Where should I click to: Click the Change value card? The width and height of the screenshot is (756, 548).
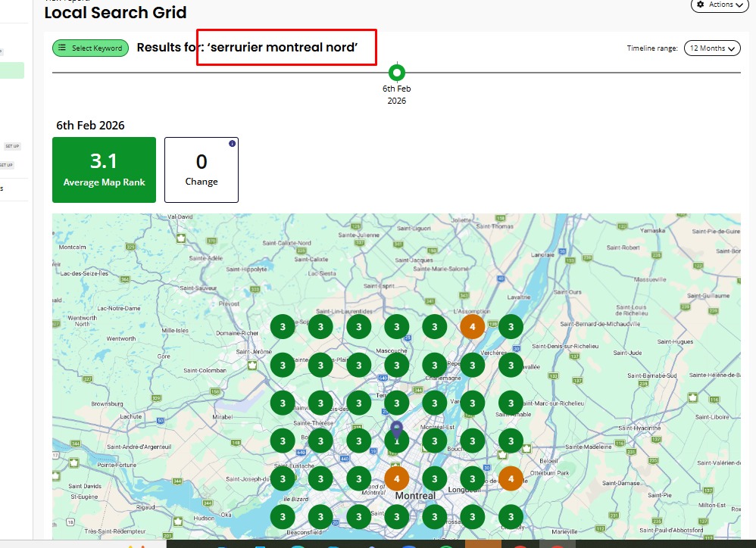pos(201,170)
